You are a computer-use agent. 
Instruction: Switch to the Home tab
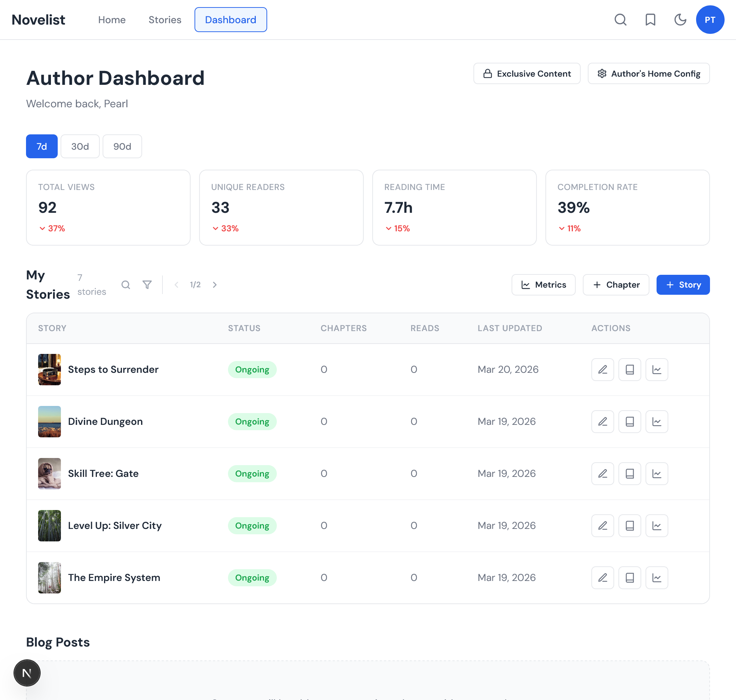click(x=112, y=20)
